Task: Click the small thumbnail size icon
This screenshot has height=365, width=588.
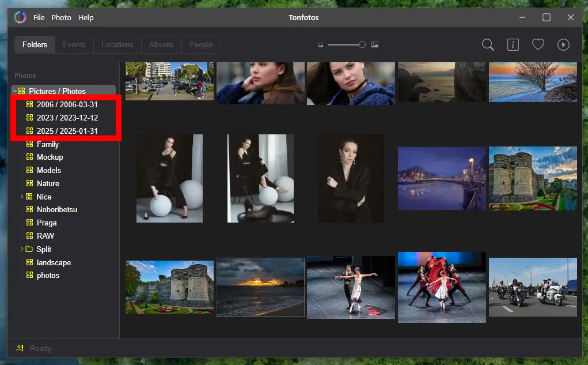Action: 320,44
